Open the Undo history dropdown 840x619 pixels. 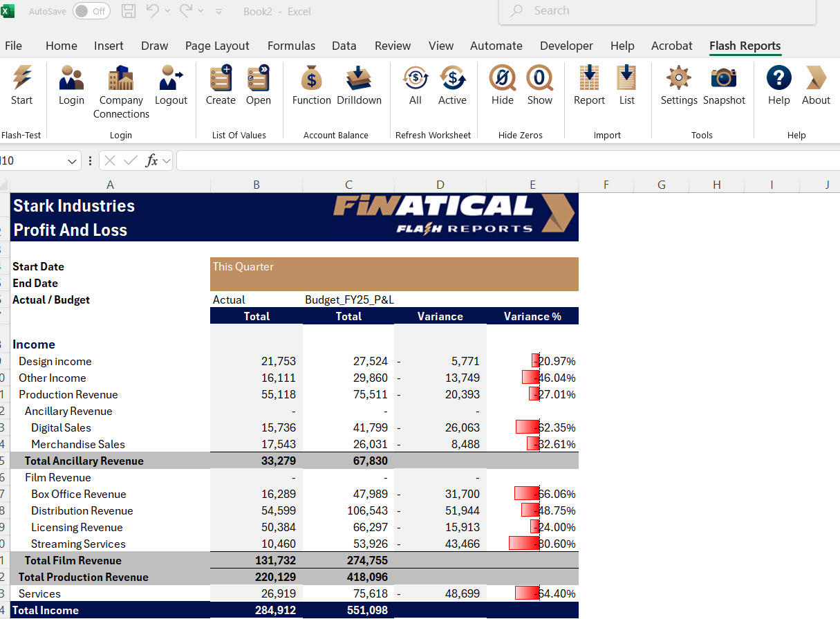pyautogui.click(x=167, y=11)
